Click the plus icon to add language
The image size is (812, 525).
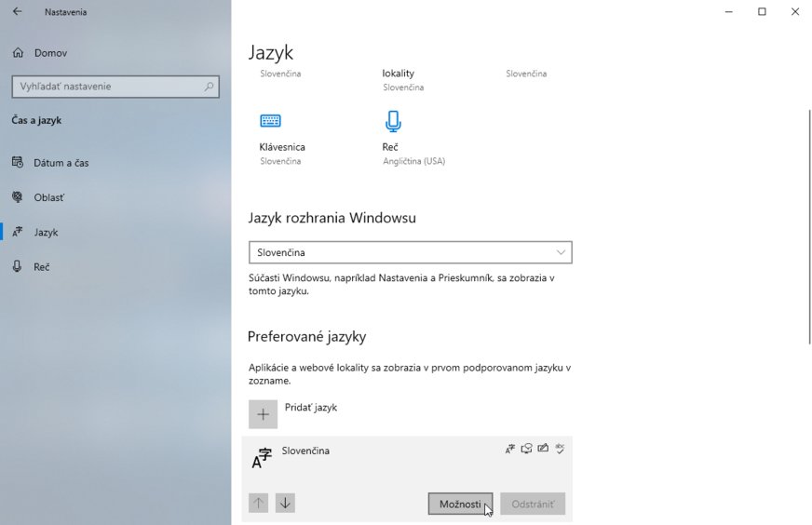pos(263,414)
